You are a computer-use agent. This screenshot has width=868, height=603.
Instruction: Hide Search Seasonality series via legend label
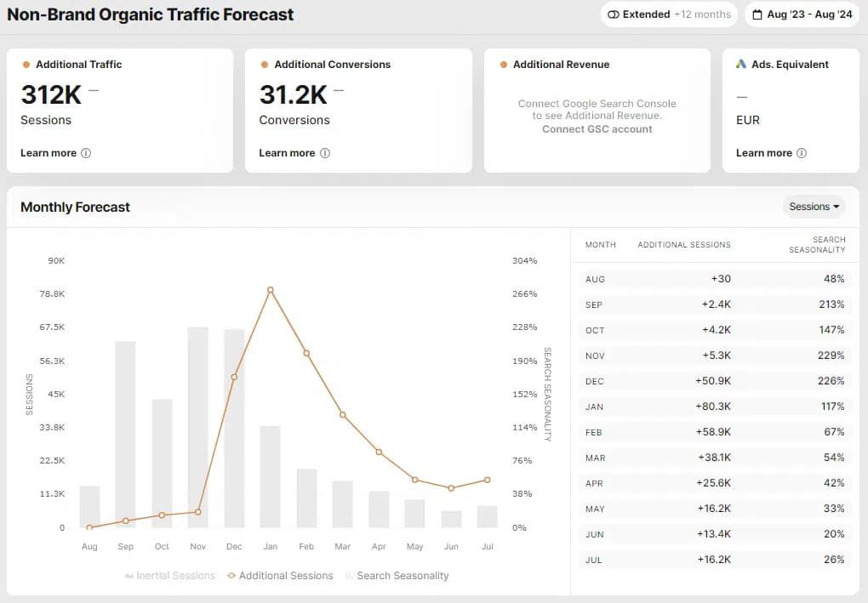click(403, 577)
